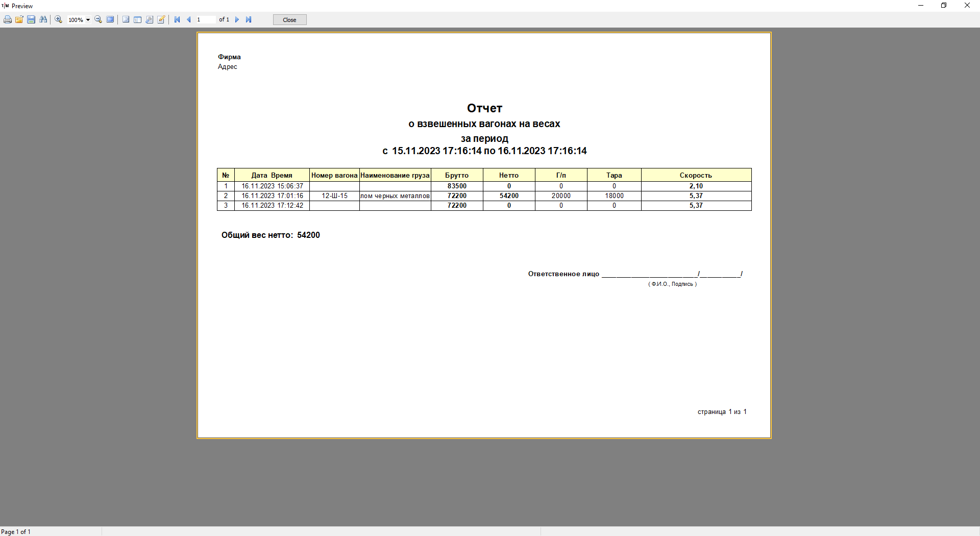
Task: Go to the previous page
Action: point(189,20)
